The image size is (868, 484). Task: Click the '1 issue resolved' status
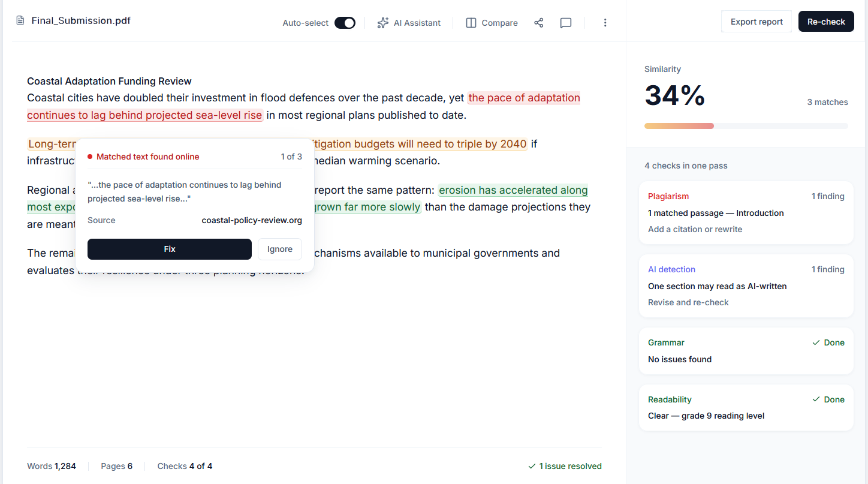click(565, 466)
